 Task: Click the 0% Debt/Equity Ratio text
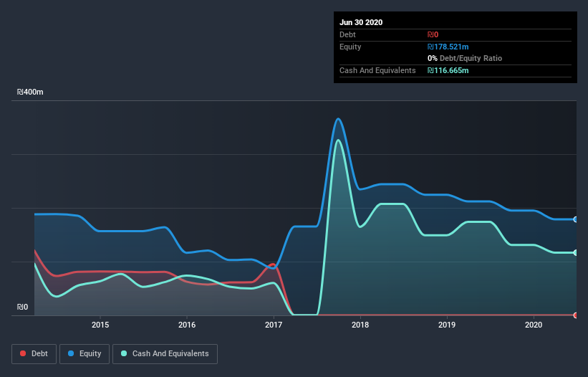coord(465,59)
